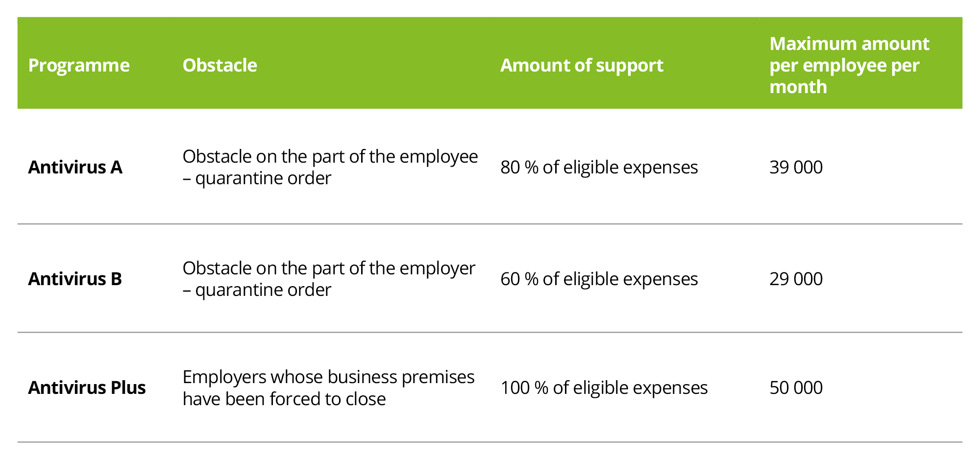Select 'have been forced to close' text

tap(284, 399)
